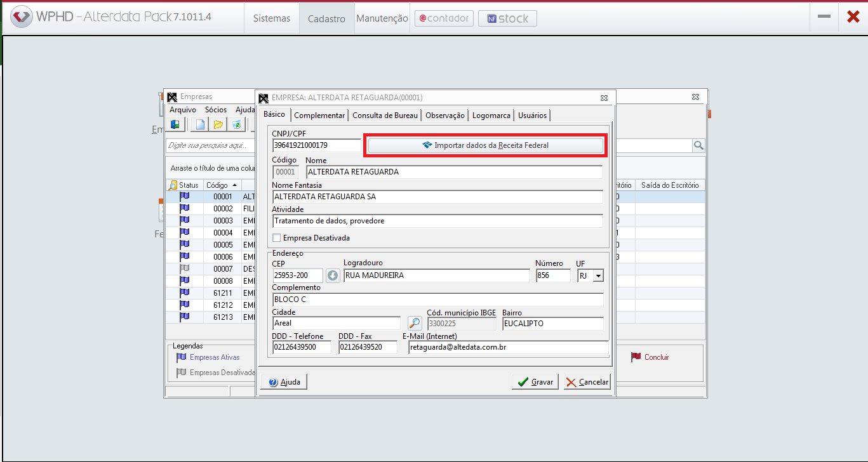This screenshot has height=462, width=868.
Task: Click the WPHD Alterdata logo icon
Action: (21, 17)
